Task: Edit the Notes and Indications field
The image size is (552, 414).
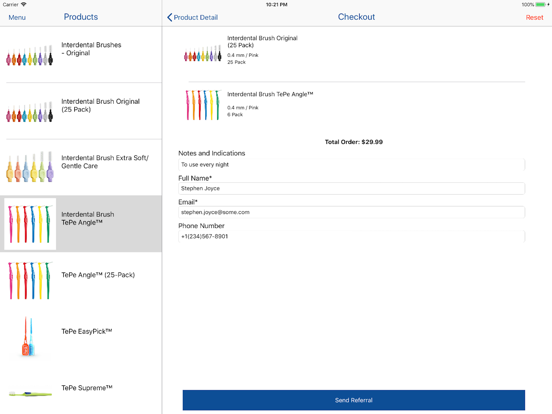Action: 351,164
